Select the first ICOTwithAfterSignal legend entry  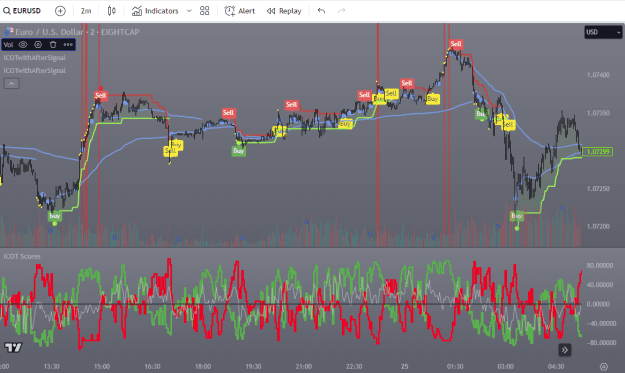[35, 58]
